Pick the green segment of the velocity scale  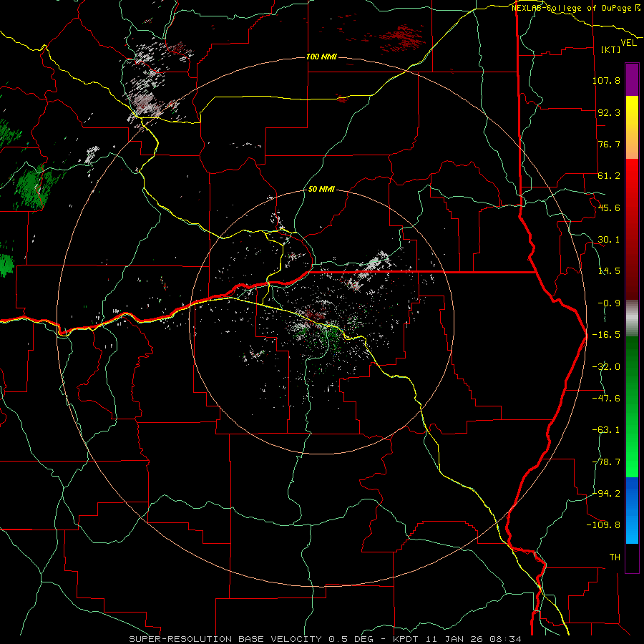pos(632,406)
